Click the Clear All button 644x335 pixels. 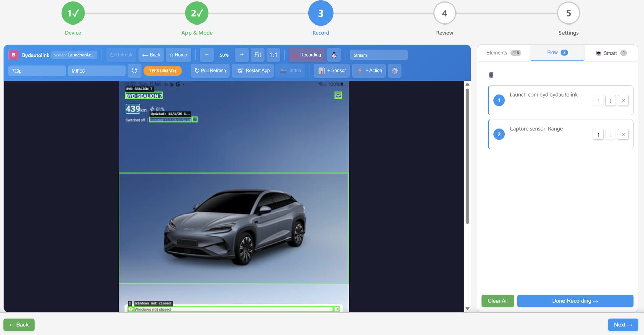(497, 301)
